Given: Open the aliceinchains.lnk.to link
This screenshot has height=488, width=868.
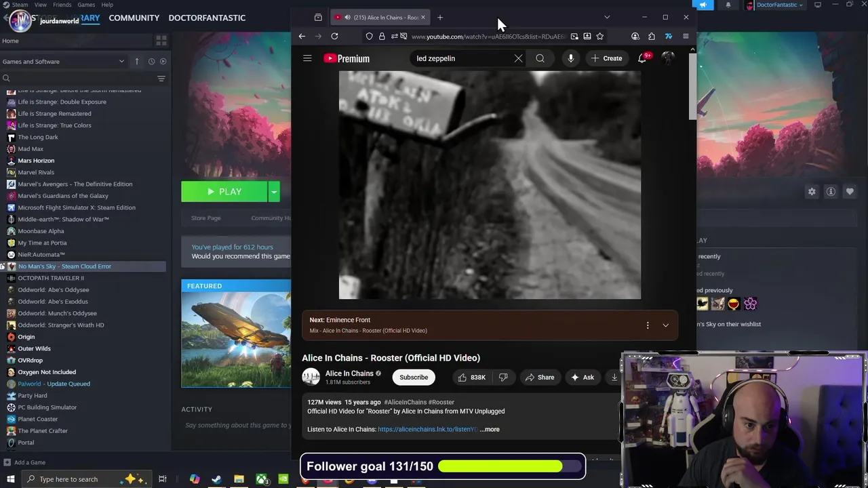Looking at the screenshot, I should pos(427,429).
